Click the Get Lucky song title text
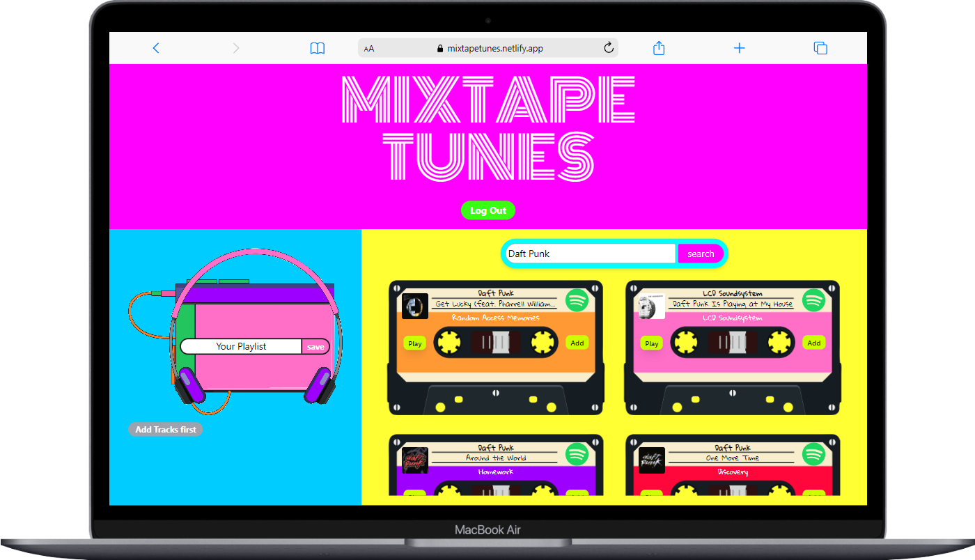 [x=496, y=304]
